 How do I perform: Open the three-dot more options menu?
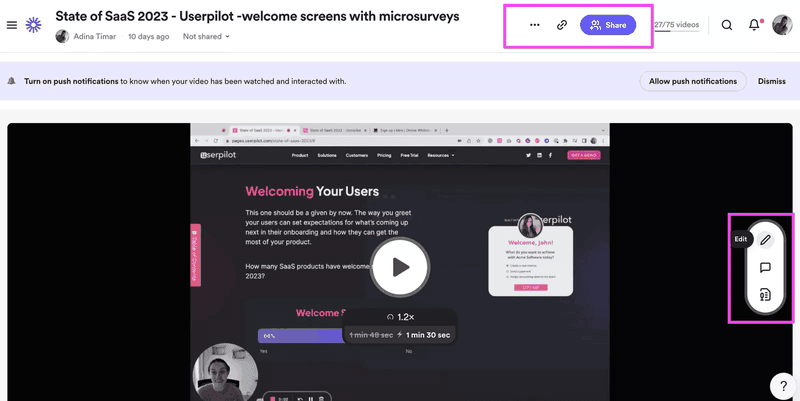(534, 25)
